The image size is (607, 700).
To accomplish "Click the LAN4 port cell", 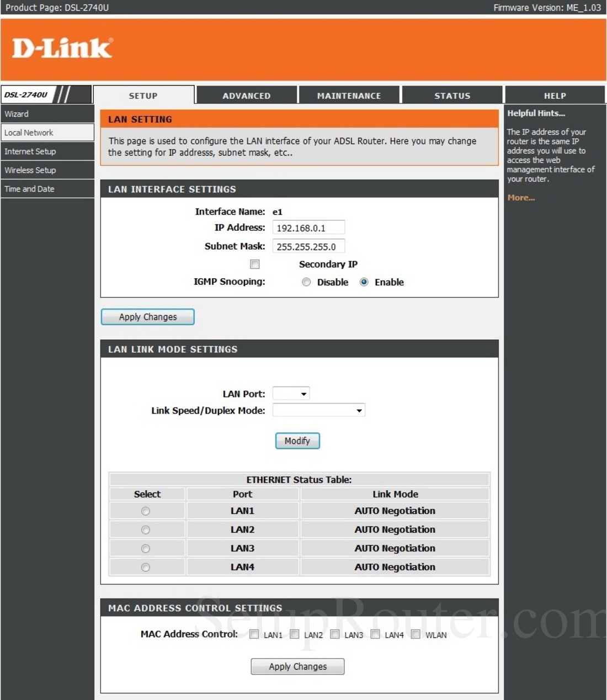I will pos(243,567).
